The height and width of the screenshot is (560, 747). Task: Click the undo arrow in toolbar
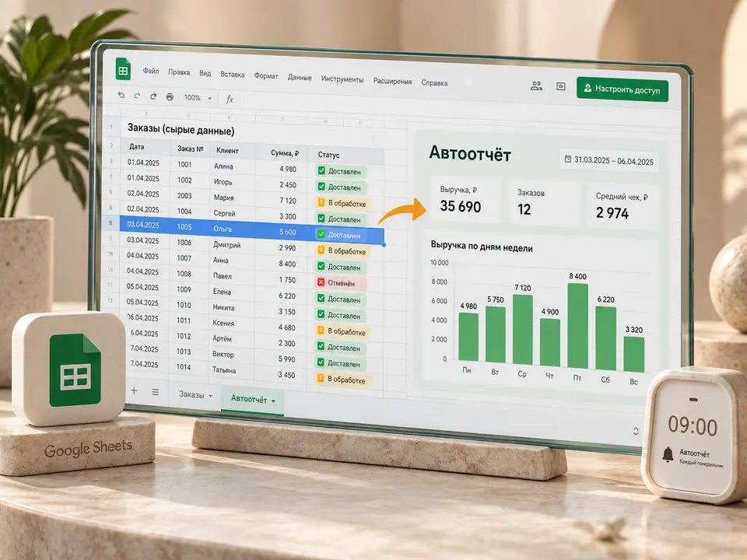[x=121, y=95]
